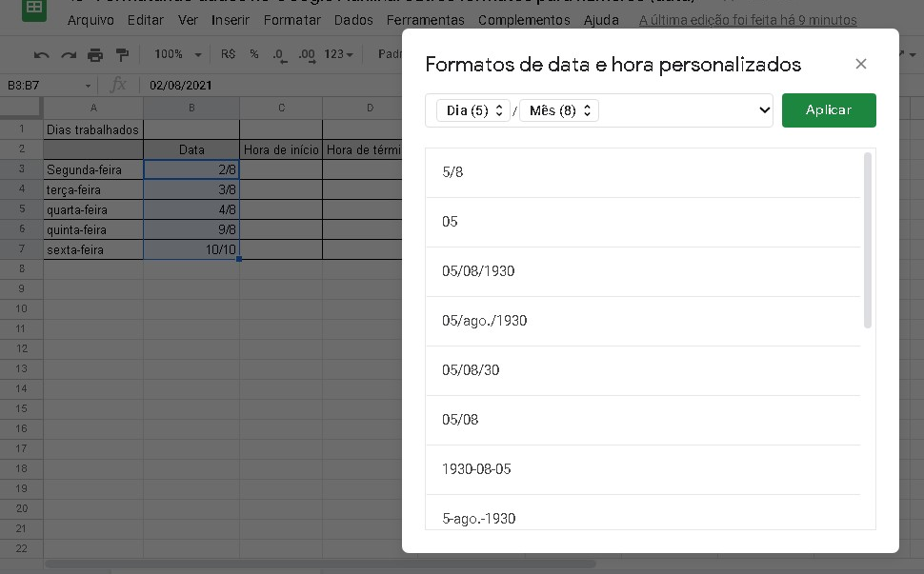This screenshot has height=574, width=924.
Task: Open the last edit history link
Action: tap(747, 19)
